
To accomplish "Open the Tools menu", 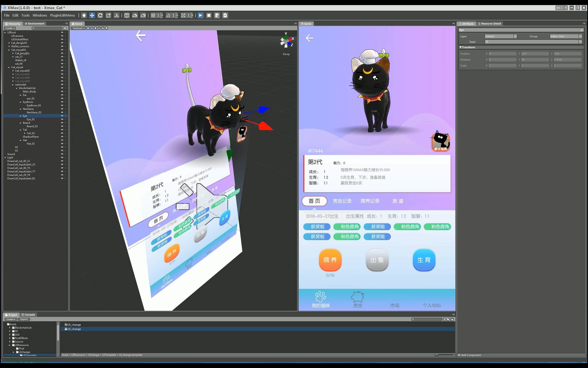I will [x=26, y=15].
